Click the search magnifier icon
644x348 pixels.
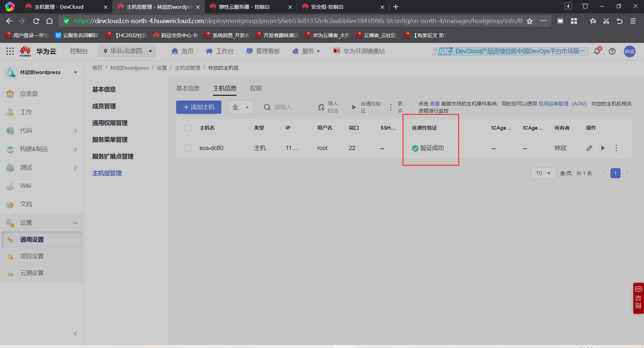point(267,107)
